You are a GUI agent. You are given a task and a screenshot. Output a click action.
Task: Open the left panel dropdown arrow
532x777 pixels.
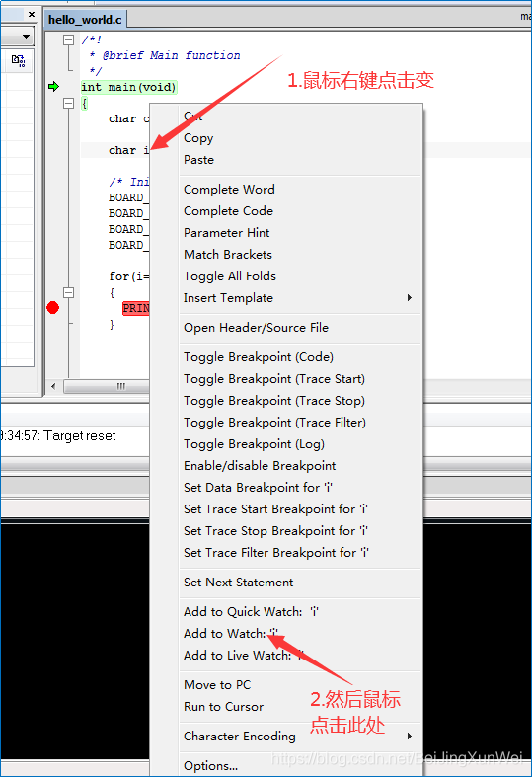(27, 37)
